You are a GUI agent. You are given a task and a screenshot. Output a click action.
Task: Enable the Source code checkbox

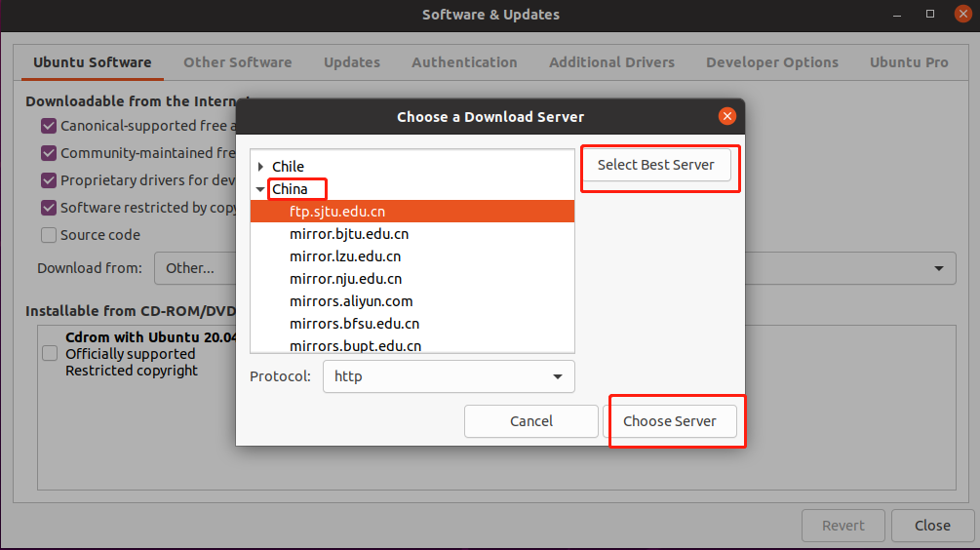click(x=49, y=235)
